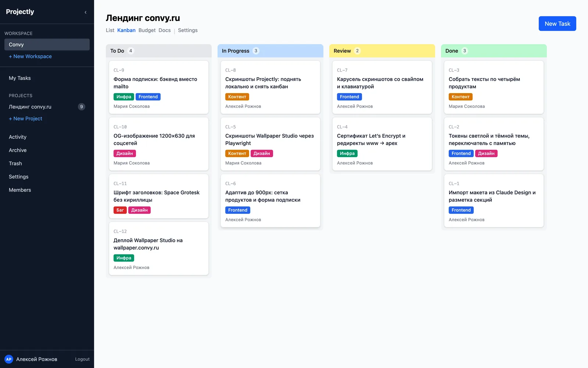Click the Баг tag on card CL-11

click(120, 210)
